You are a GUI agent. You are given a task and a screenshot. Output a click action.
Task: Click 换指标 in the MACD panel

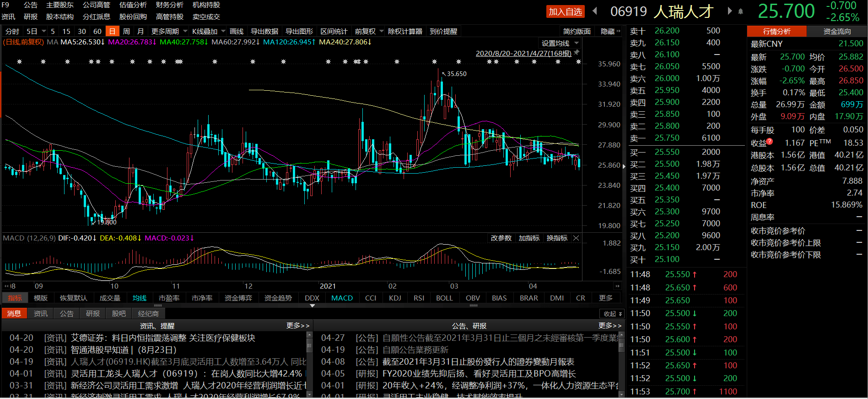point(557,238)
